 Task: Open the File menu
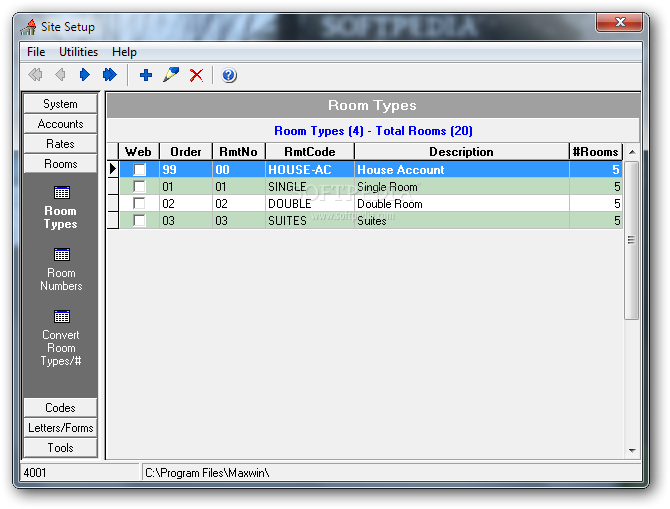pos(36,52)
